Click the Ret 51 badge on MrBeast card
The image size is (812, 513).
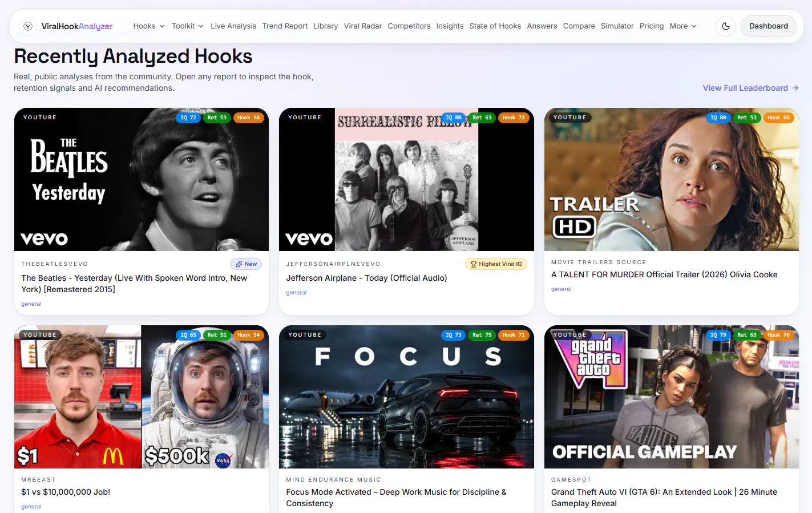point(217,335)
